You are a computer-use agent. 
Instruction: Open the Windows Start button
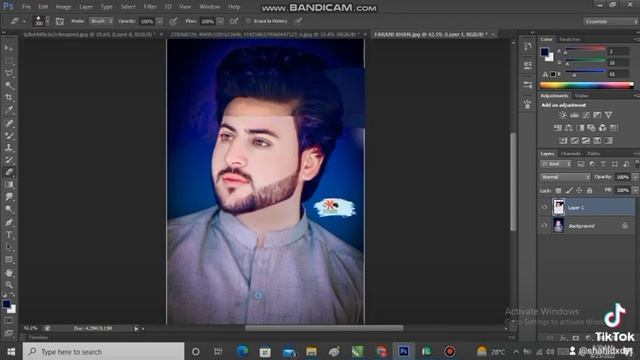click(x=11, y=351)
